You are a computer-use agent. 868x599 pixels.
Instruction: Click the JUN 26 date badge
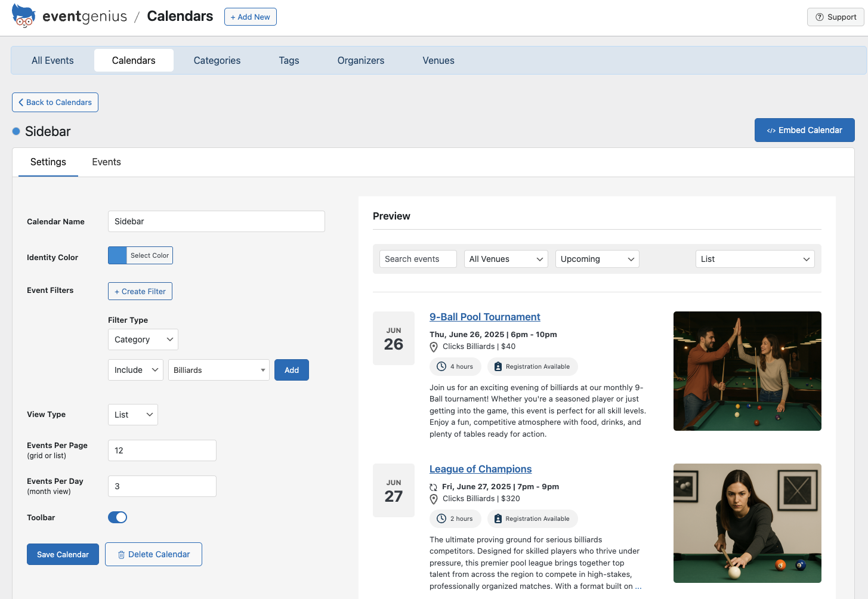(x=394, y=338)
